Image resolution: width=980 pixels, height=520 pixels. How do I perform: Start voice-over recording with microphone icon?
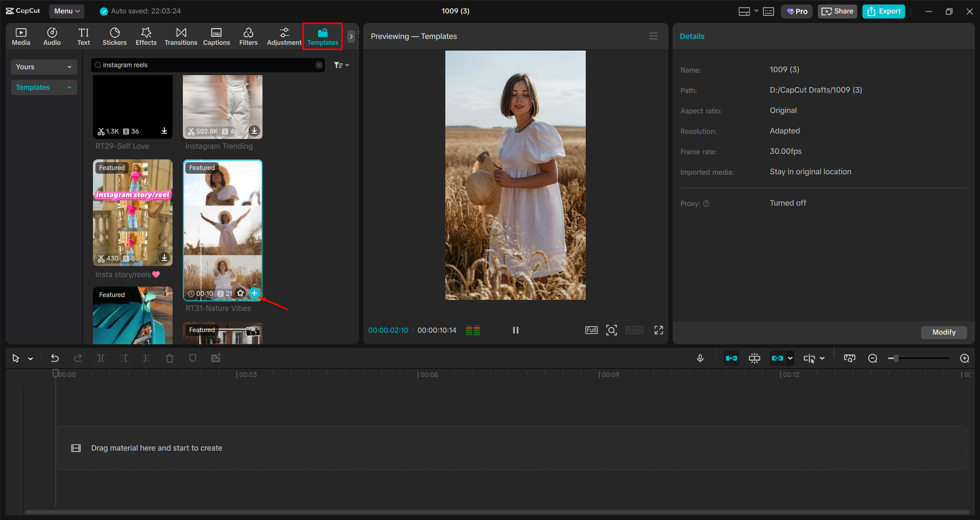pyautogui.click(x=700, y=358)
